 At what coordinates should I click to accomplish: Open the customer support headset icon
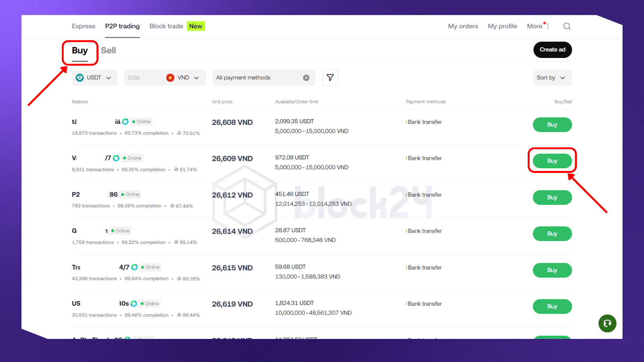(x=607, y=323)
